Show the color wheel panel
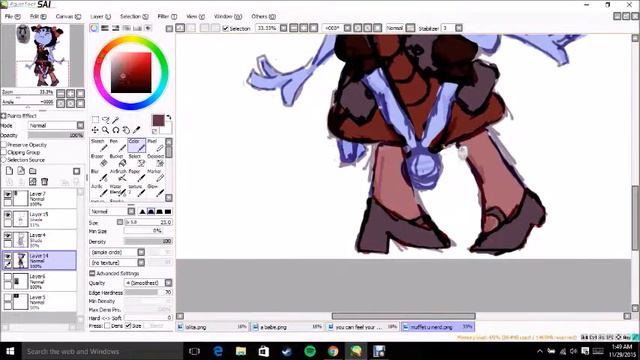The height and width of the screenshot is (360, 640). point(94,28)
